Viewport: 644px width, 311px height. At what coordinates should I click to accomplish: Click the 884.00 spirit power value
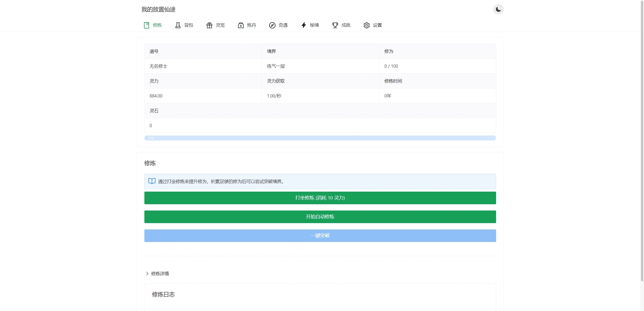(156, 96)
